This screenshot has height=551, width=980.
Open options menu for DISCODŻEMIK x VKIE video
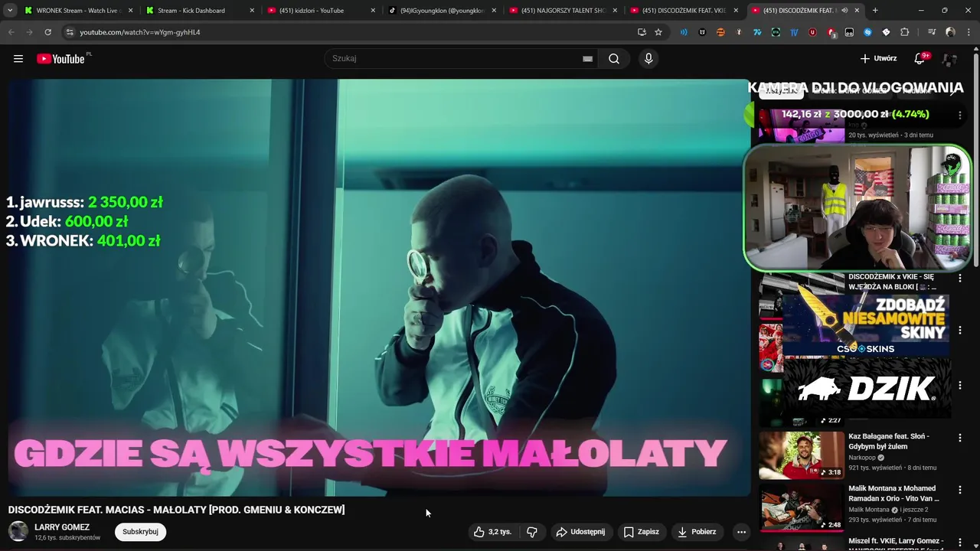(959, 279)
